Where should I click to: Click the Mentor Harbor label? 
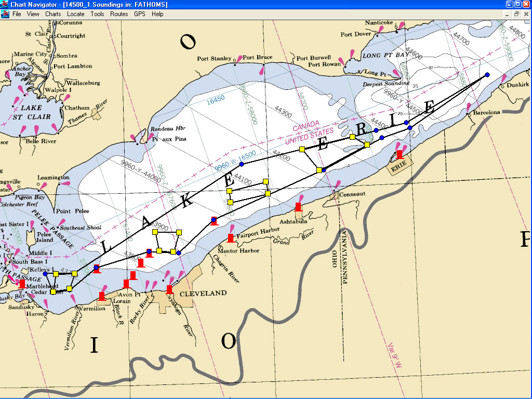[x=238, y=251]
